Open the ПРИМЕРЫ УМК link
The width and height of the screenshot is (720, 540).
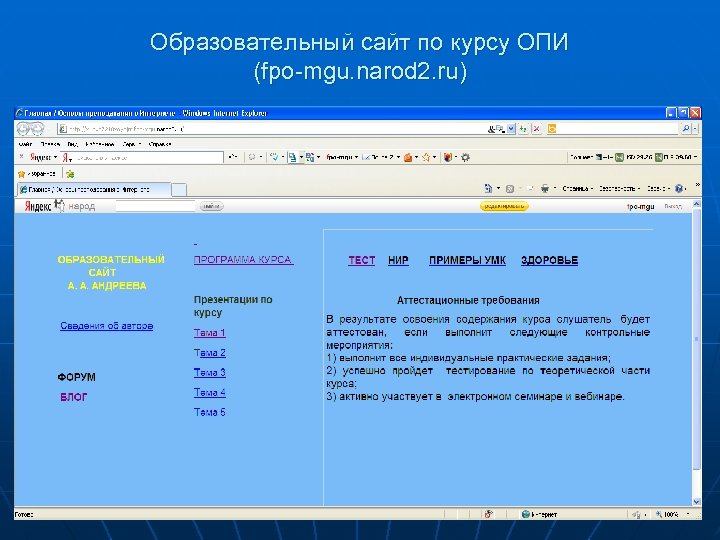467,260
